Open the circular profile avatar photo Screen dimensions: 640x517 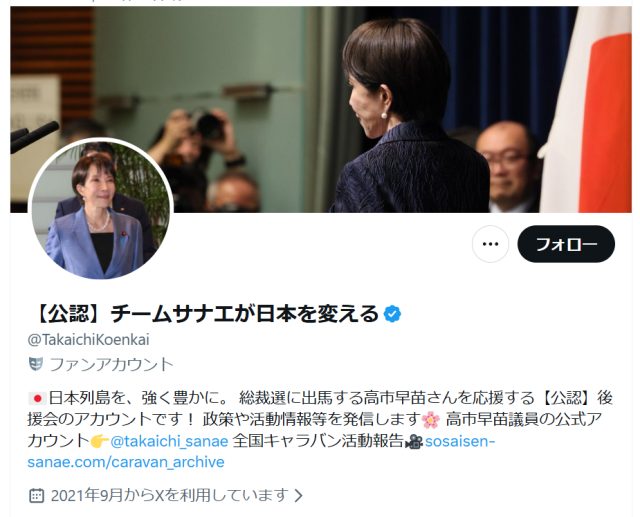(101, 209)
